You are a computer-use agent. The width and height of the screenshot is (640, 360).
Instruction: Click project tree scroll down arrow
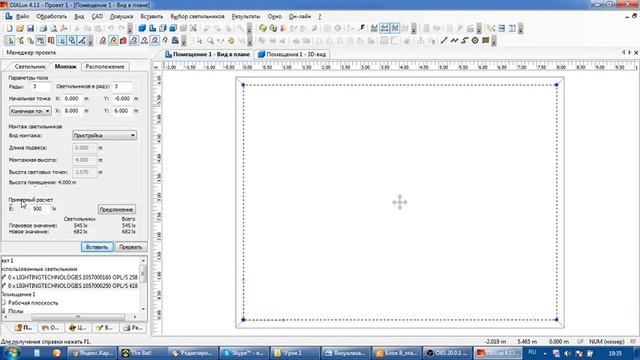[143, 309]
